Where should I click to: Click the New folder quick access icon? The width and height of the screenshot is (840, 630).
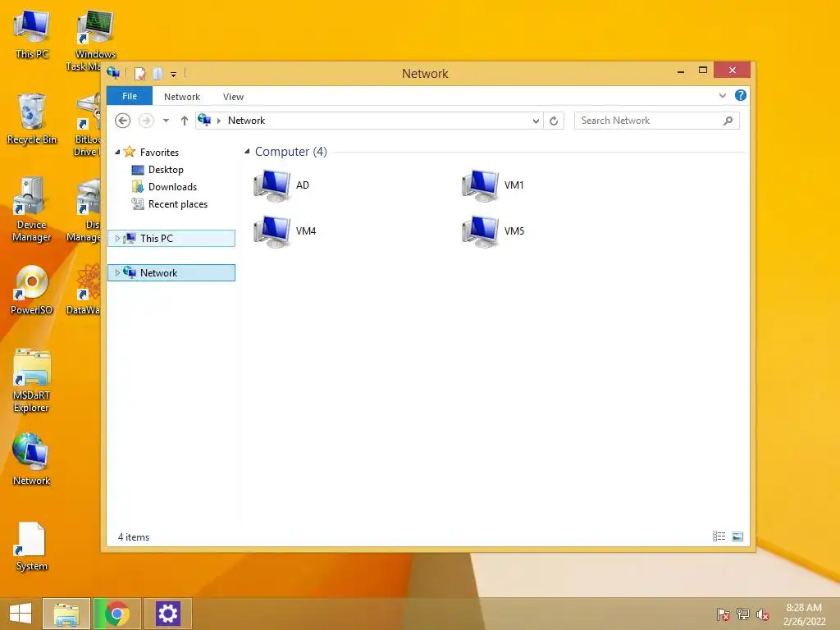coord(157,73)
